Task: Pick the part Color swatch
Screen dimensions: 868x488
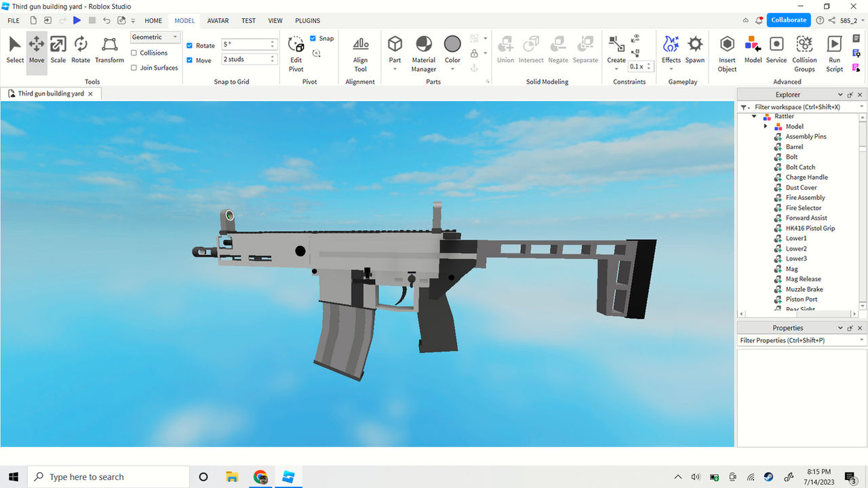Action: tap(452, 45)
